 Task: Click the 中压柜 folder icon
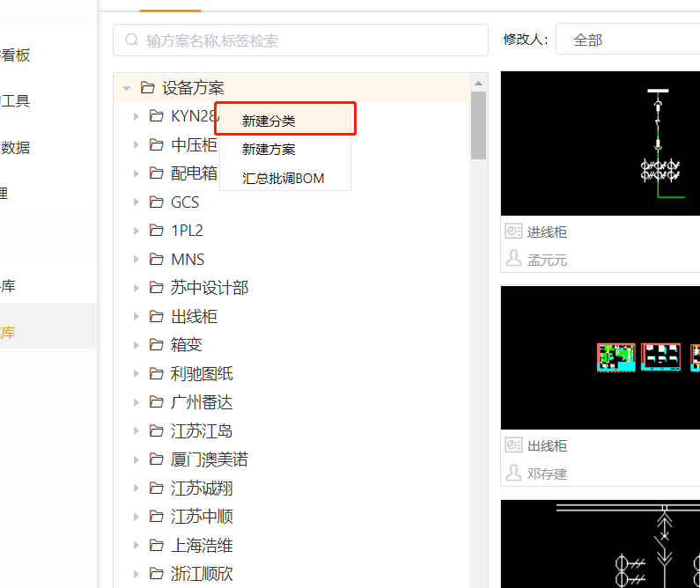pos(156,144)
